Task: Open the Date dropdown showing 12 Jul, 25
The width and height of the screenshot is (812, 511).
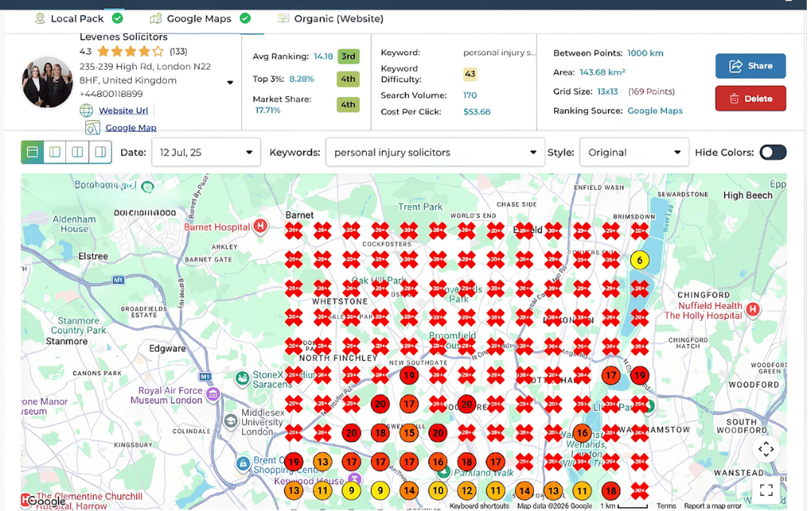Action: (x=206, y=153)
